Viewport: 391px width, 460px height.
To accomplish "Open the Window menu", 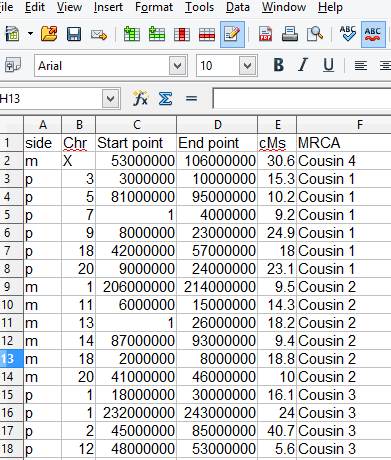I will tap(284, 7).
